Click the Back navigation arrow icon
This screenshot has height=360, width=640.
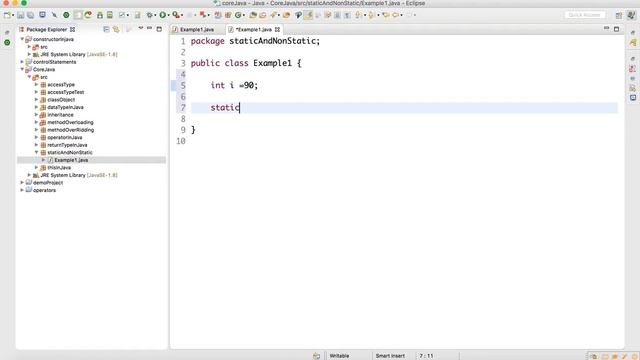pos(395,15)
